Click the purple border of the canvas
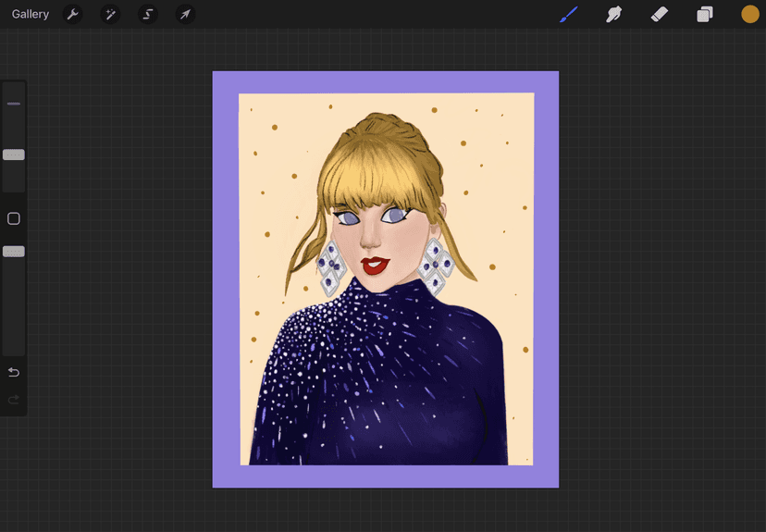Screen dimensions: 766x532 tap(225, 278)
